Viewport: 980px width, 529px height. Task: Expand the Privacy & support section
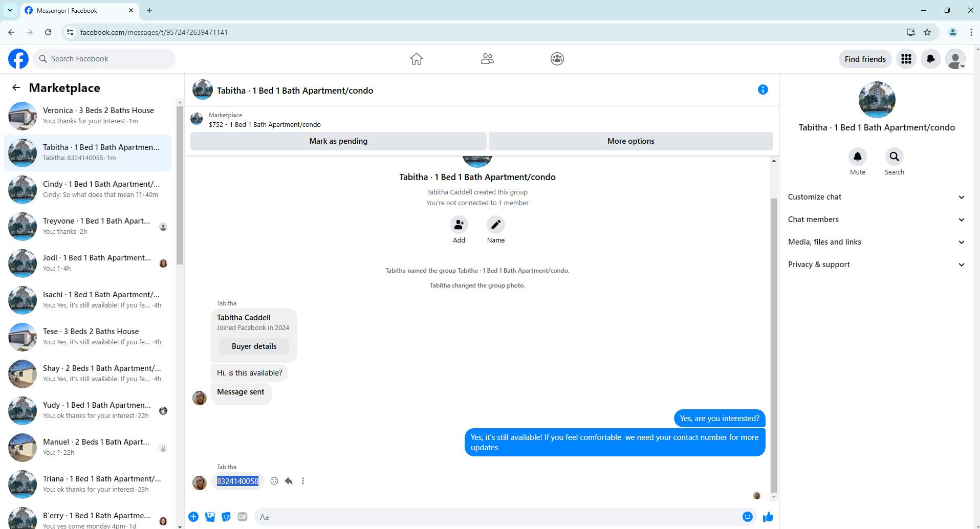point(877,264)
